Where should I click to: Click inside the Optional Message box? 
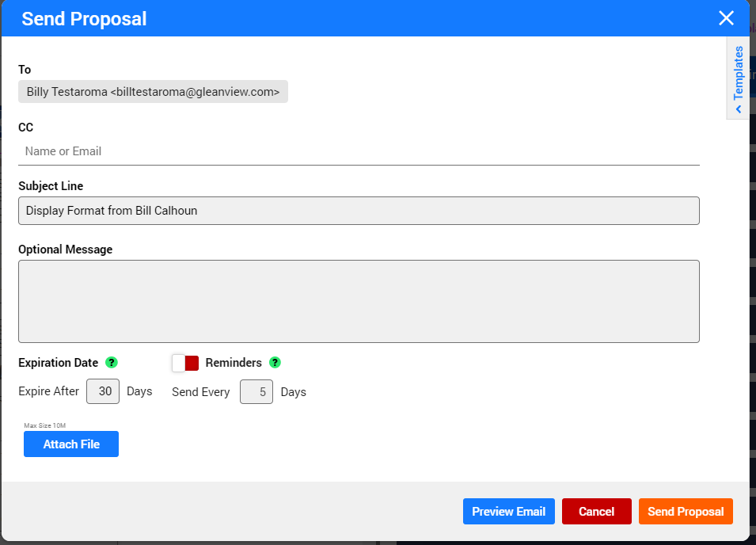(x=359, y=301)
